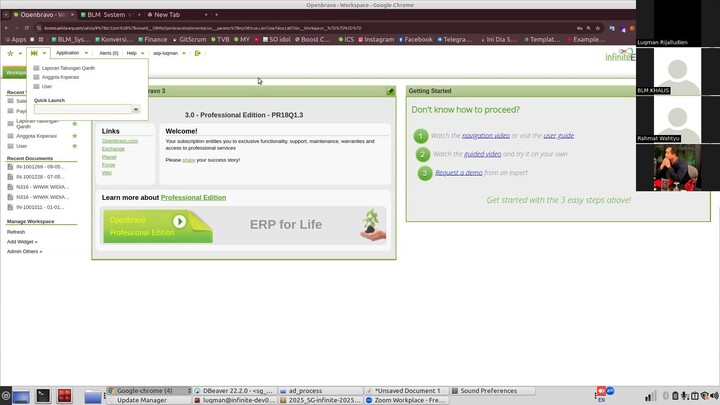
Task: Open the first N316 - WIWIK WIDIA recent document
Action: tap(42, 187)
